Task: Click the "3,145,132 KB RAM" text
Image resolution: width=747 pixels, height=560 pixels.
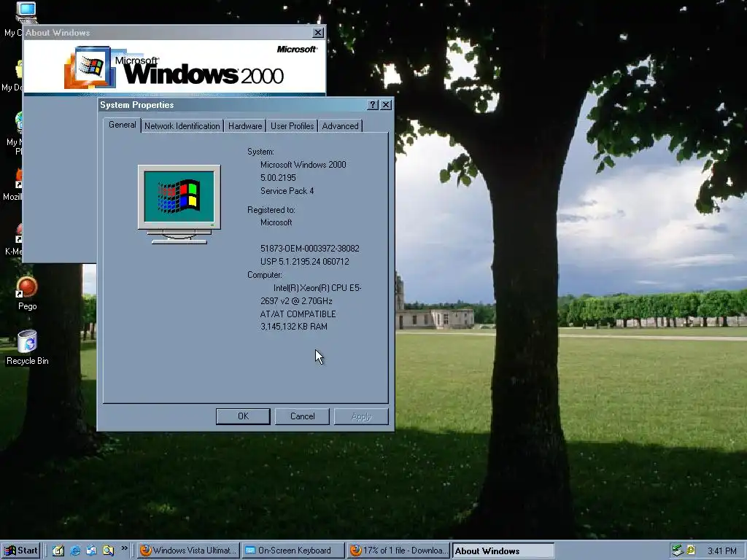Action: coord(293,327)
